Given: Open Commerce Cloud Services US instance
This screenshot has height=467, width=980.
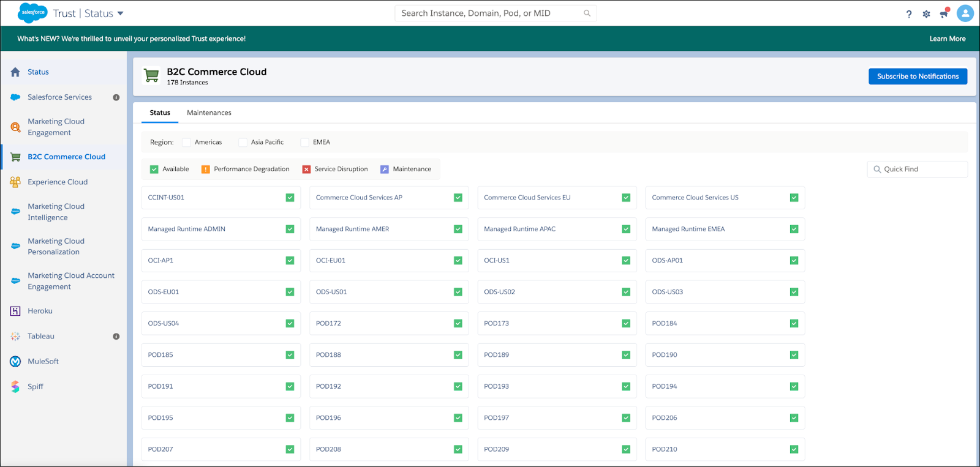Looking at the screenshot, I should [725, 198].
